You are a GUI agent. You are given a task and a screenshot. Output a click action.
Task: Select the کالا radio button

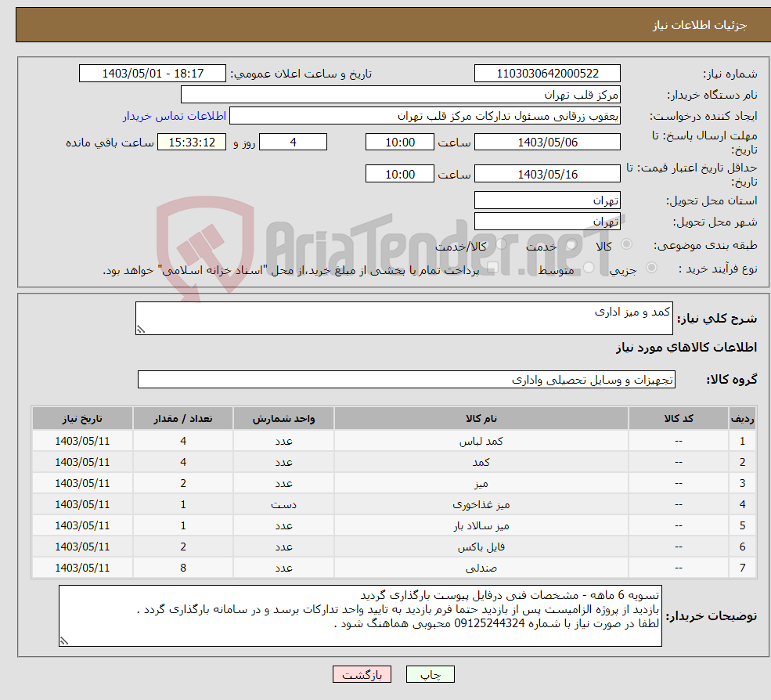(x=626, y=244)
